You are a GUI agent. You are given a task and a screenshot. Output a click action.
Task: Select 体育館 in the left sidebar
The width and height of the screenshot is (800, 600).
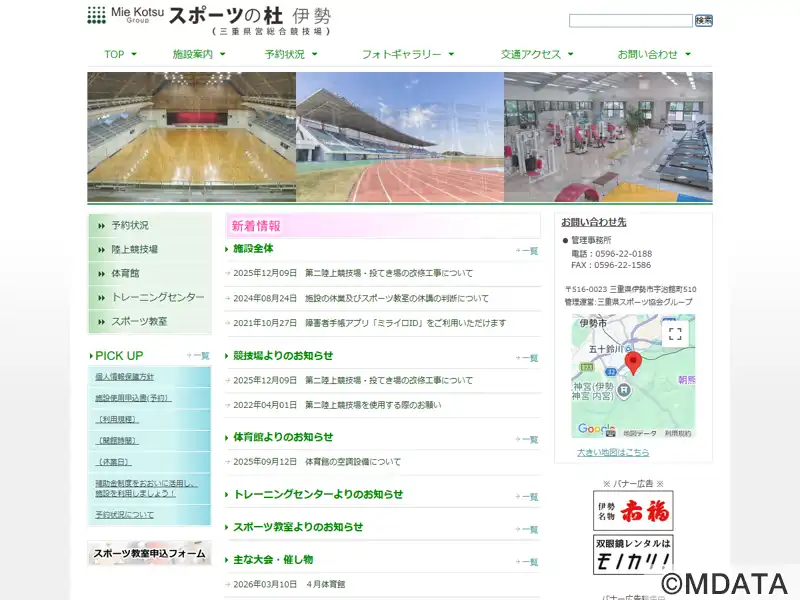(150, 273)
